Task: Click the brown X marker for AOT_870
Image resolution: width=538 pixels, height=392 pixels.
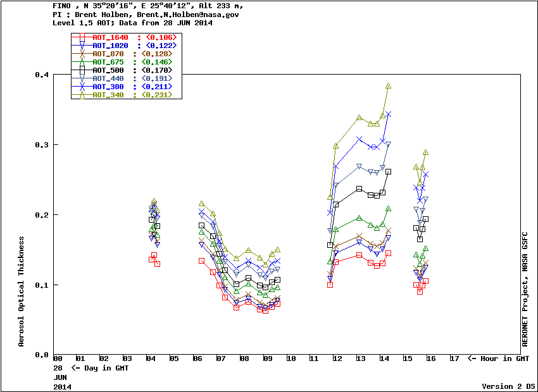Action: click(81, 54)
